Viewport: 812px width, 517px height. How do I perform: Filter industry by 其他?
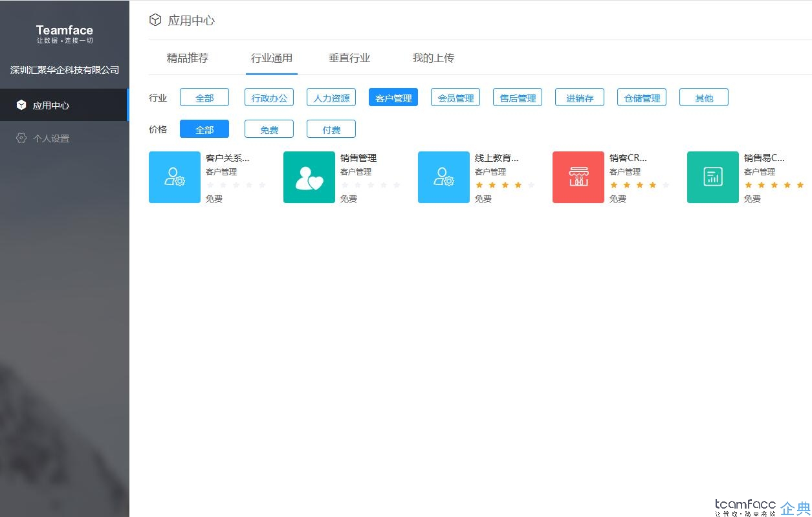coord(704,98)
